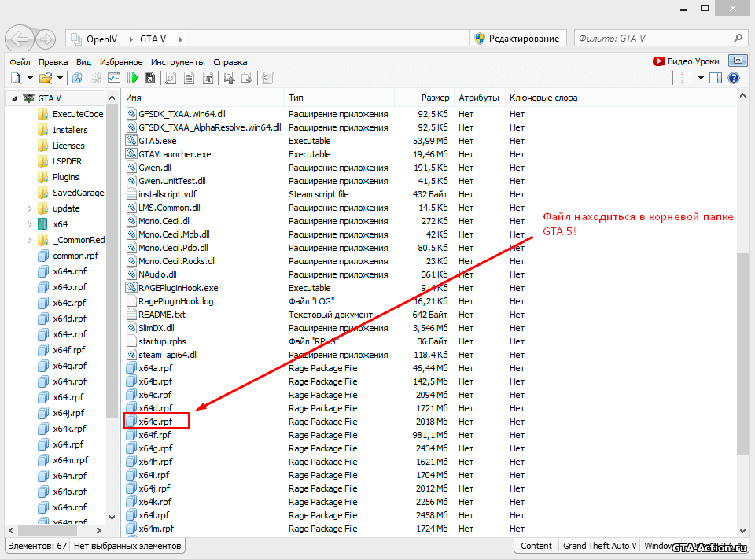Open the Инструменты menu

[178, 62]
